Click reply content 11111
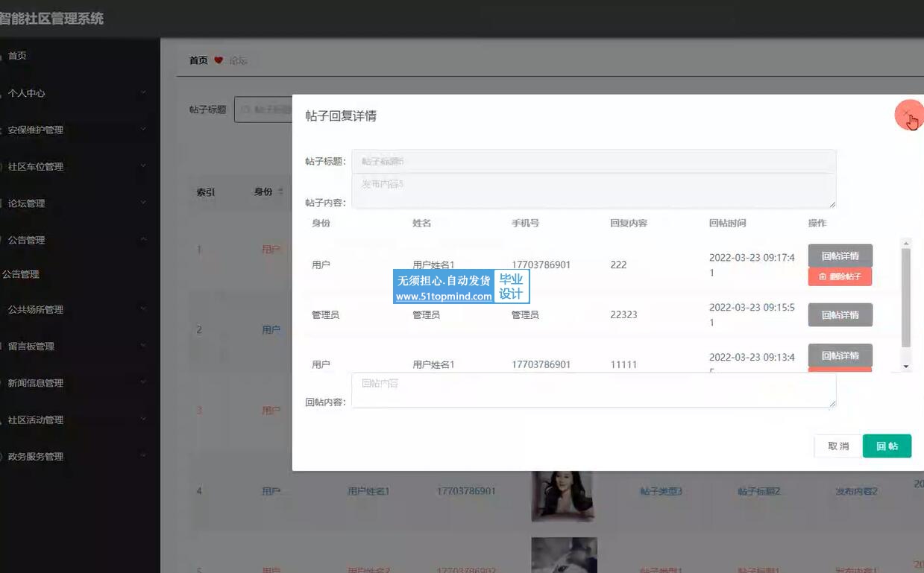 pyautogui.click(x=623, y=364)
